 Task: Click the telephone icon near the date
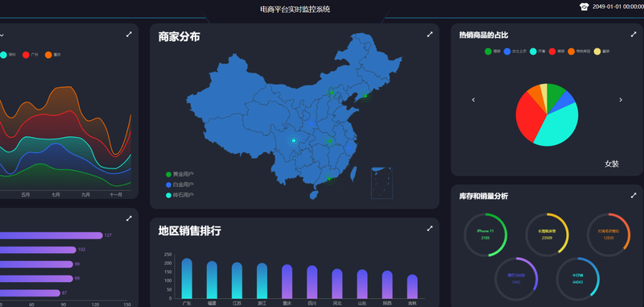(584, 6)
